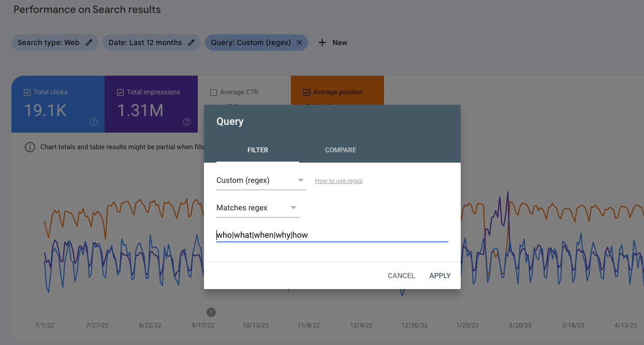Toggle Total clicks checkbox
The width and height of the screenshot is (644, 345).
click(x=27, y=92)
